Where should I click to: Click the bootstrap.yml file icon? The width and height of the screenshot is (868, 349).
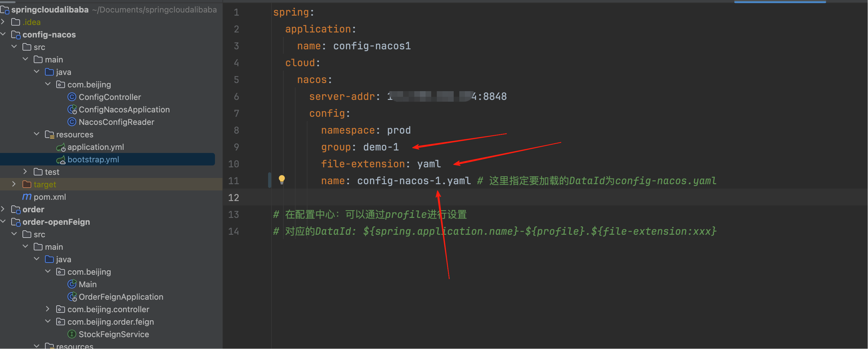pyautogui.click(x=61, y=160)
